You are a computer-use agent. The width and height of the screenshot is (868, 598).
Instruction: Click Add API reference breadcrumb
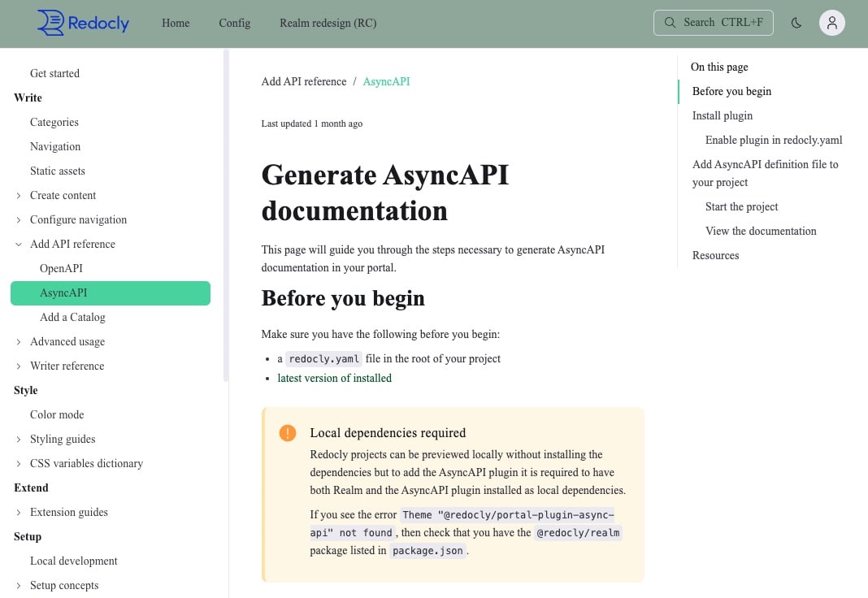tap(304, 81)
